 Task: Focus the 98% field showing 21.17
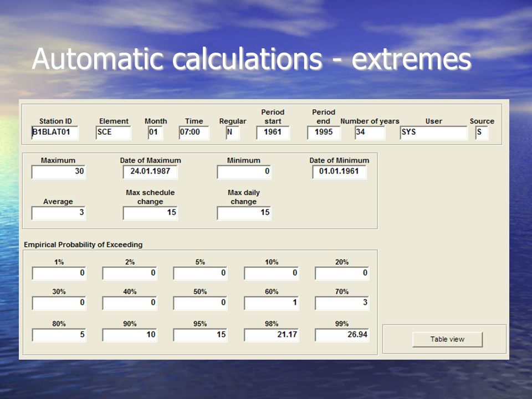pos(272,335)
